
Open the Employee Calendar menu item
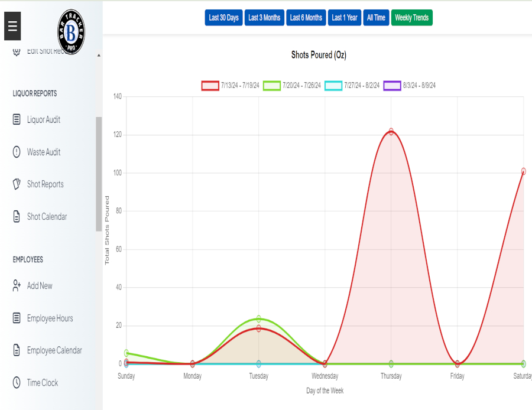point(54,350)
